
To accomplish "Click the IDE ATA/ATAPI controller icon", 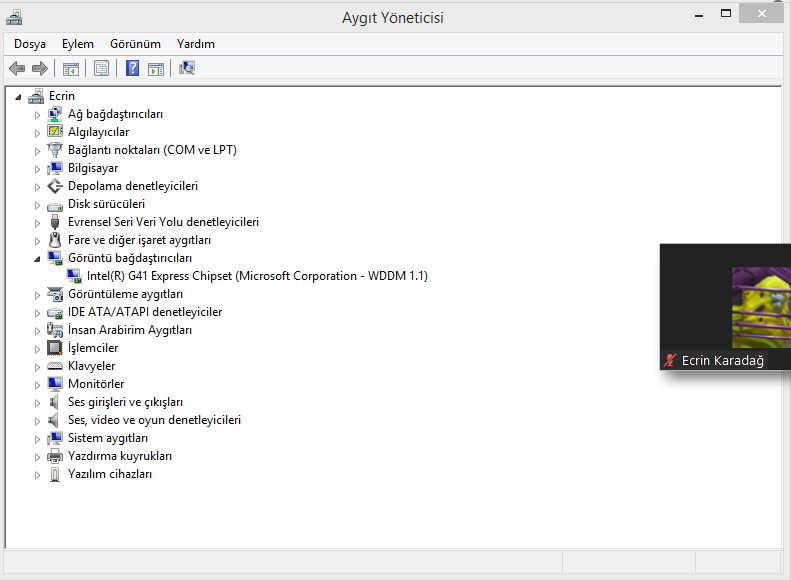I will click(54, 313).
